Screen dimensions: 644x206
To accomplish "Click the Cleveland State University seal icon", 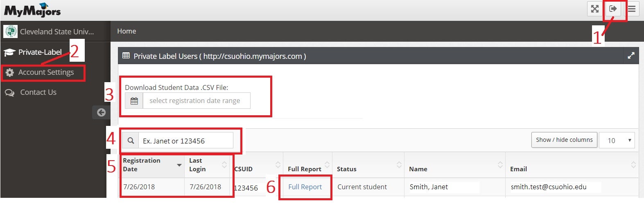I will point(10,31).
